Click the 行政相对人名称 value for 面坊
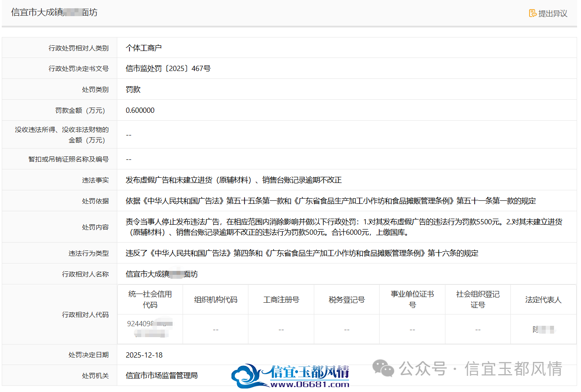The width and height of the screenshot is (581, 392). tap(162, 274)
